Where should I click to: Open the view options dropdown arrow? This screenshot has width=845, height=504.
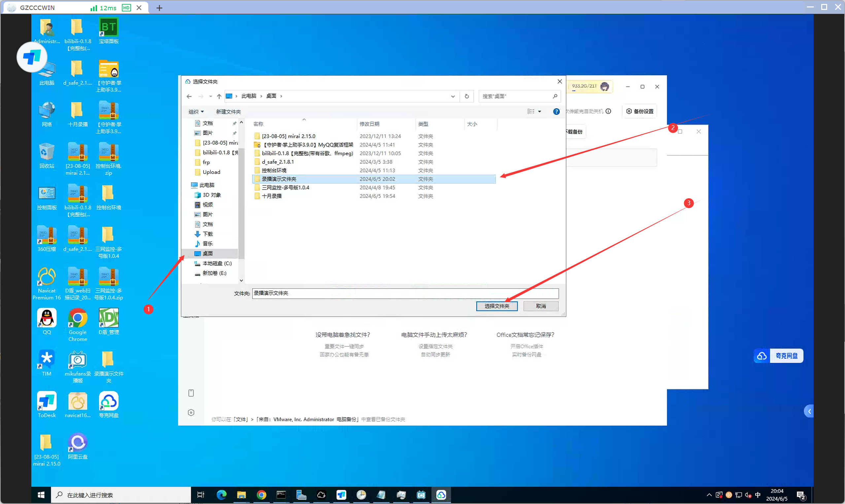click(540, 112)
